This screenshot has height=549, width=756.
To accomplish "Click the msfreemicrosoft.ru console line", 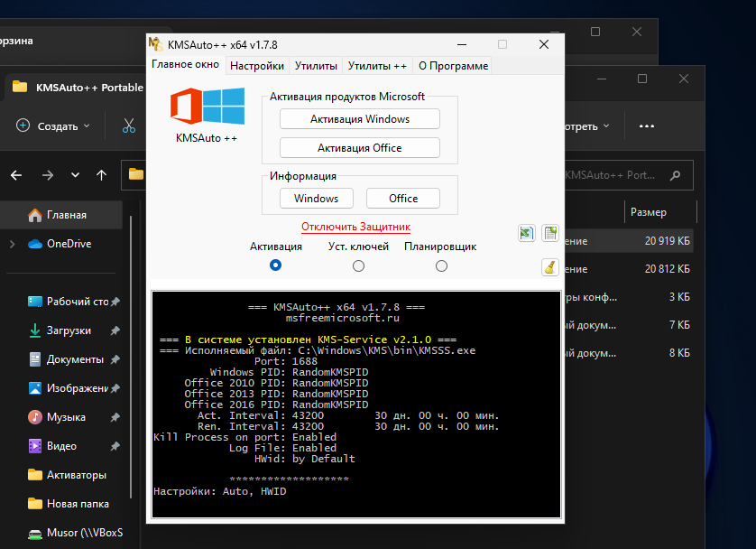I will tap(342, 318).
